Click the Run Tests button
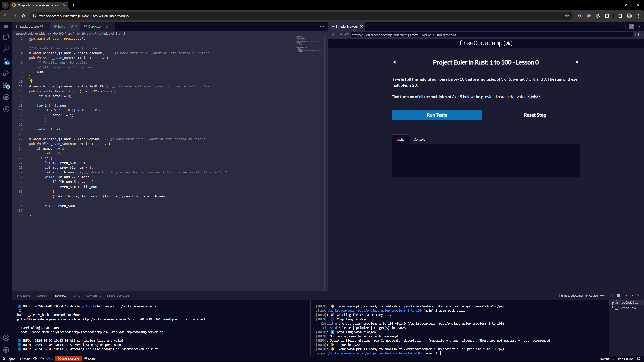Image resolution: width=644 pixels, height=362 pixels. 436,114
